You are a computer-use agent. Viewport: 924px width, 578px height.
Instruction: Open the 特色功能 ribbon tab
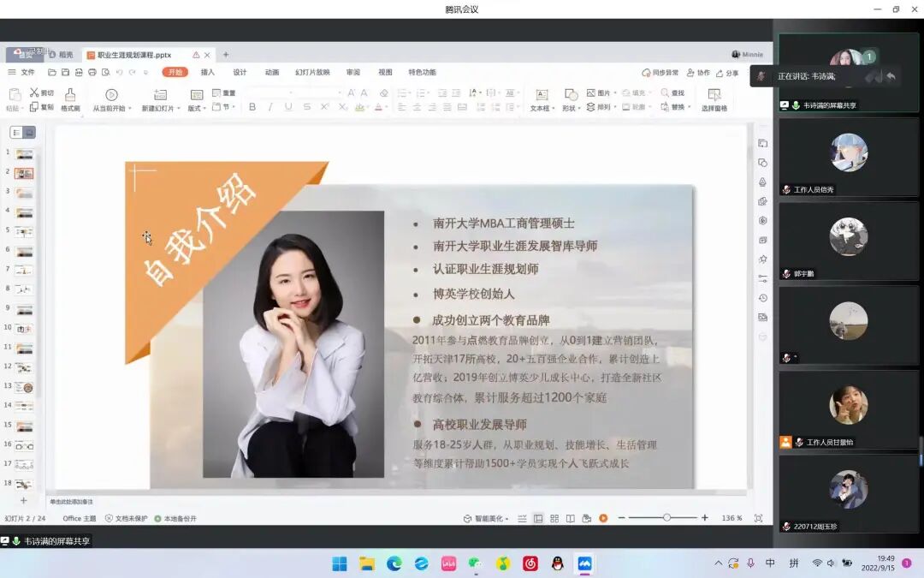coord(422,72)
